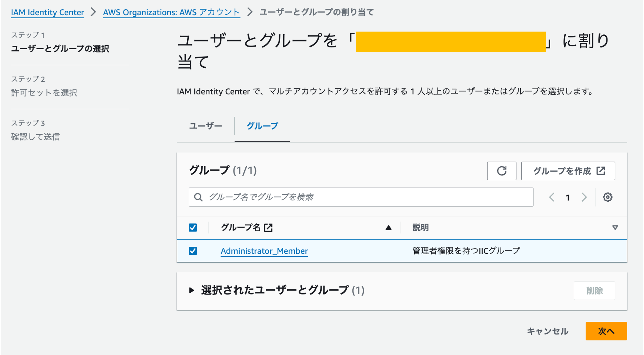The height and width of the screenshot is (355, 644).
Task: Expand 選択されたユーザーとグループ section
Action: coord(192,290)
